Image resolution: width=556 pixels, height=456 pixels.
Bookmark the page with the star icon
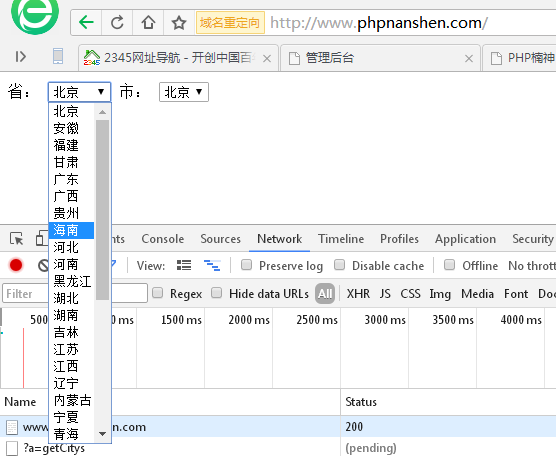(179, 23)
